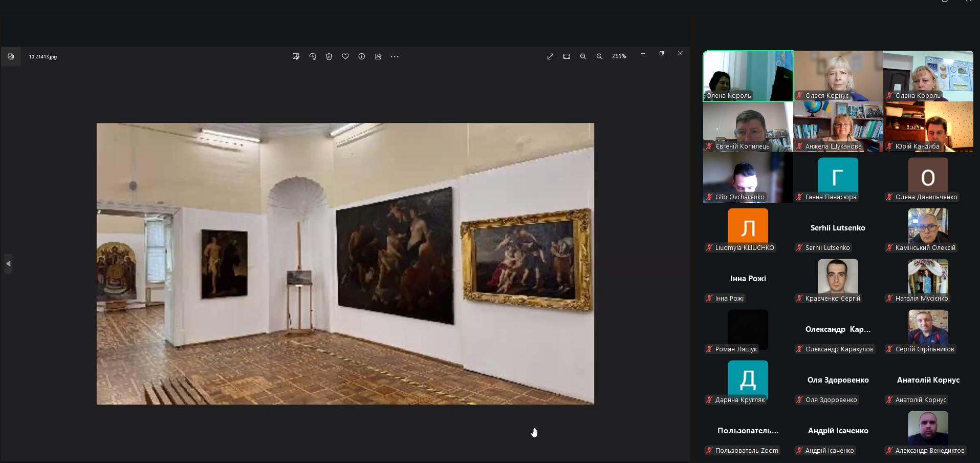Click the share icon in Photos toolbar
Viewport: 980px width, 463px height.
click(378, 57)
